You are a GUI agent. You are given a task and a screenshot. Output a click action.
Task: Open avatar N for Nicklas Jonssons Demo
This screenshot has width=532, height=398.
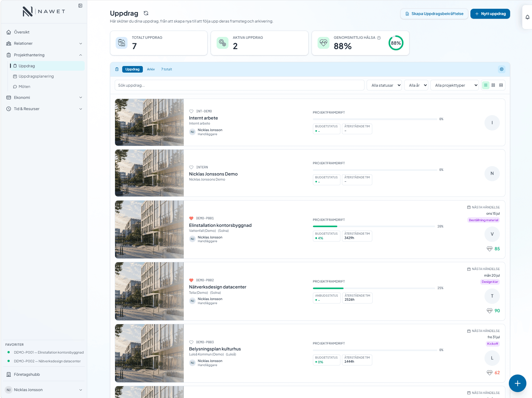click(492, 173)
